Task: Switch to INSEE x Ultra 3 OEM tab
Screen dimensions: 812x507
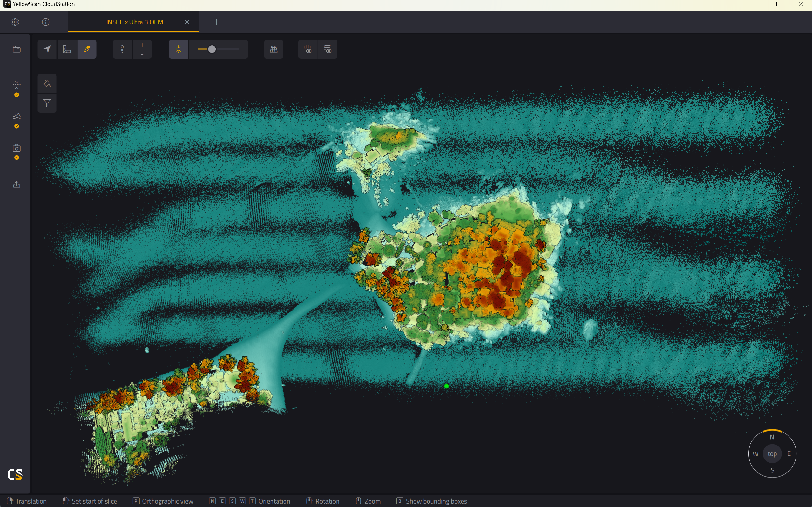Action: (x=134, y=22)
